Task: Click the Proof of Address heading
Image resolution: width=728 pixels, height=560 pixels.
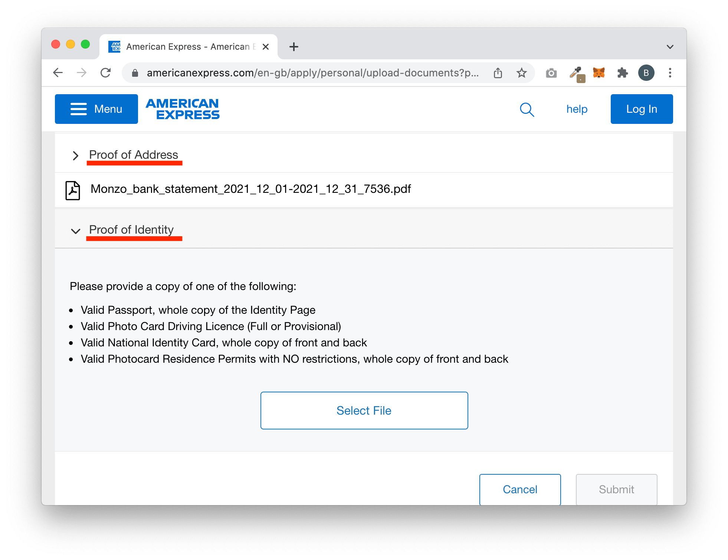Action: point(134,155)
